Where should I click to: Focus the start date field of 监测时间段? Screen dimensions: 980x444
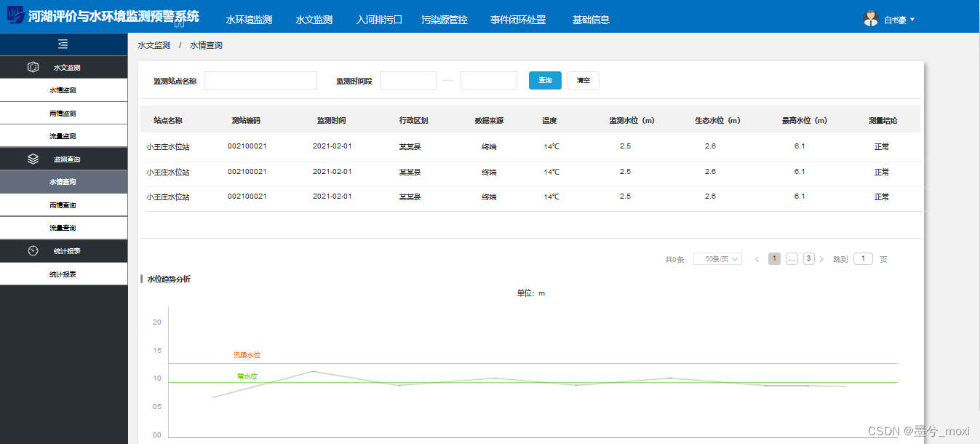(x=408, y=80)
